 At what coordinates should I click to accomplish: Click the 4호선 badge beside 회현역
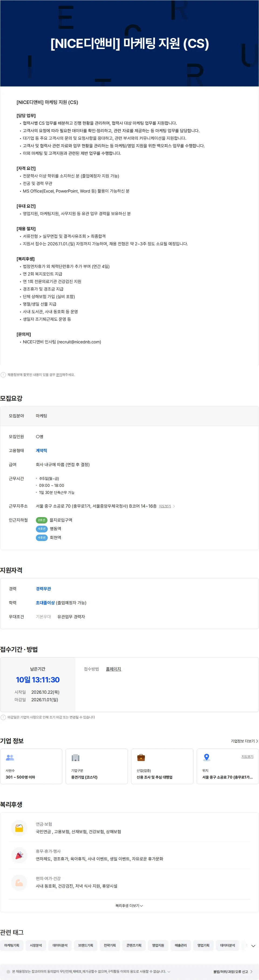coord(42,538)
